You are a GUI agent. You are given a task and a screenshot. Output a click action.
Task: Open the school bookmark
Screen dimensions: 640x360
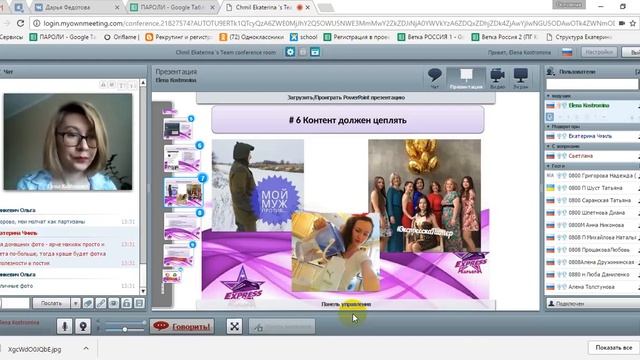coord(304,37)
